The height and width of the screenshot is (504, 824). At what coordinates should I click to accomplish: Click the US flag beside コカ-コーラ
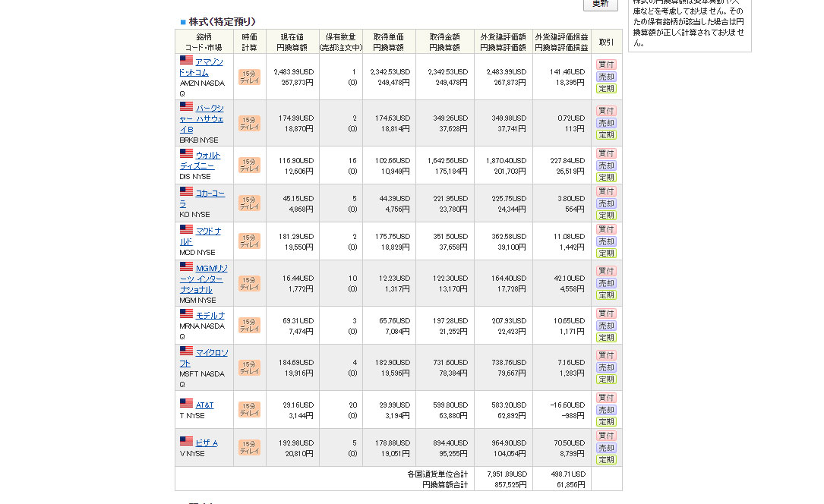[186, 191]
